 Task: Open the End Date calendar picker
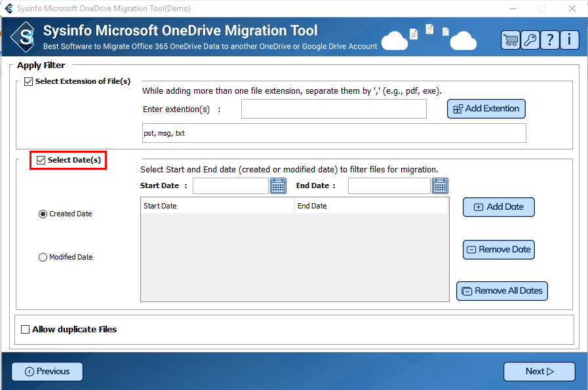click(440, 186)
